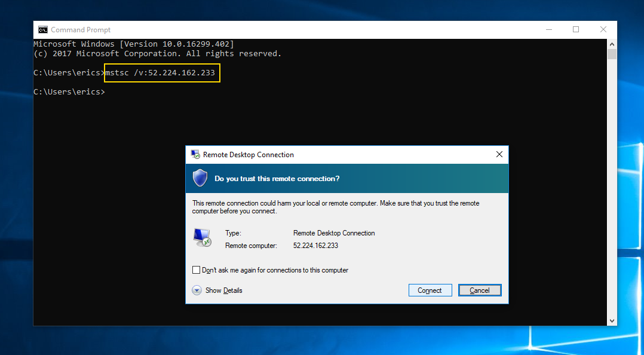
Task: Click the remote computer monitor icon
Action: (x=202, y=238)
